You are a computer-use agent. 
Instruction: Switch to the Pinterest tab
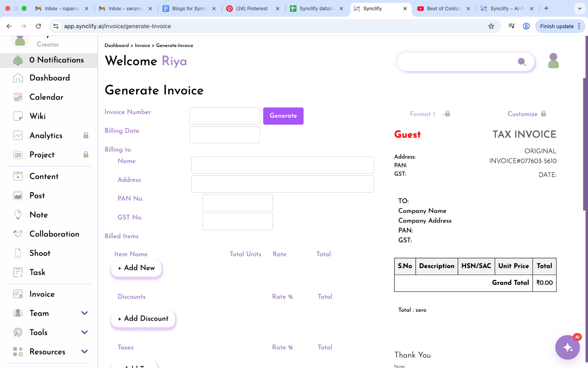(252, 9)
